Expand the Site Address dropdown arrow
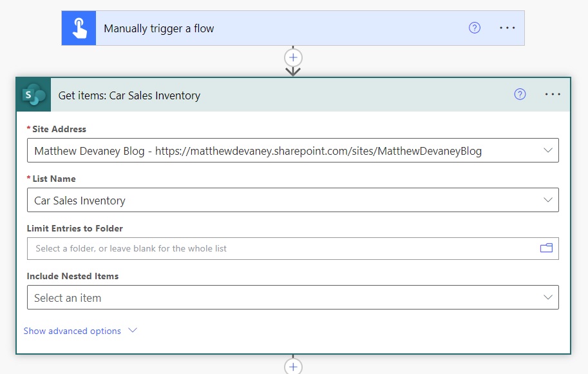 pyautogui.click(x=548, y=150)
